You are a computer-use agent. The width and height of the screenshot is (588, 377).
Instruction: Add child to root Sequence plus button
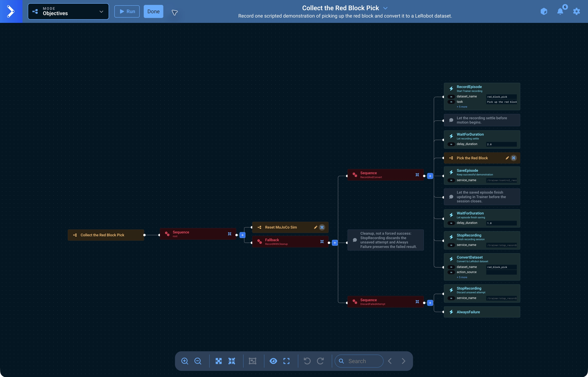point(243,235)
